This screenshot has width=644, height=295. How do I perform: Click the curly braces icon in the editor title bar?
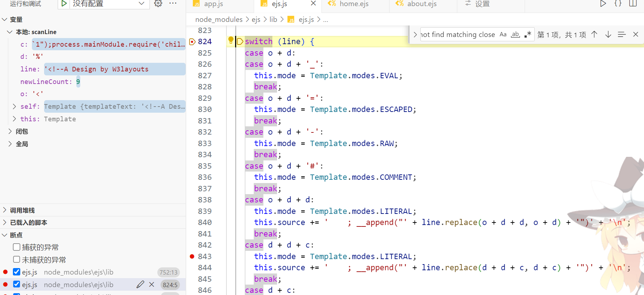pyautogui.click(x=618, y=4)
